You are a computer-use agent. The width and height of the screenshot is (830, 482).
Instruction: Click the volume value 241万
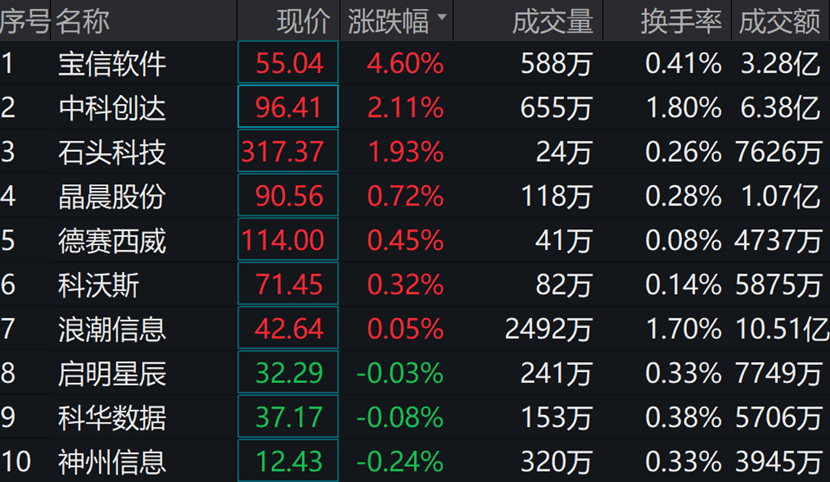pyautogui.click(x=556, y=374)
